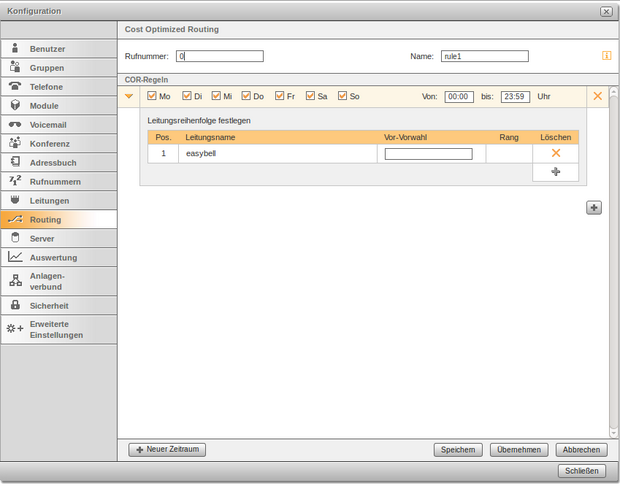Collapse the COR rule with the orange triangle

click(x=130, y=96)
